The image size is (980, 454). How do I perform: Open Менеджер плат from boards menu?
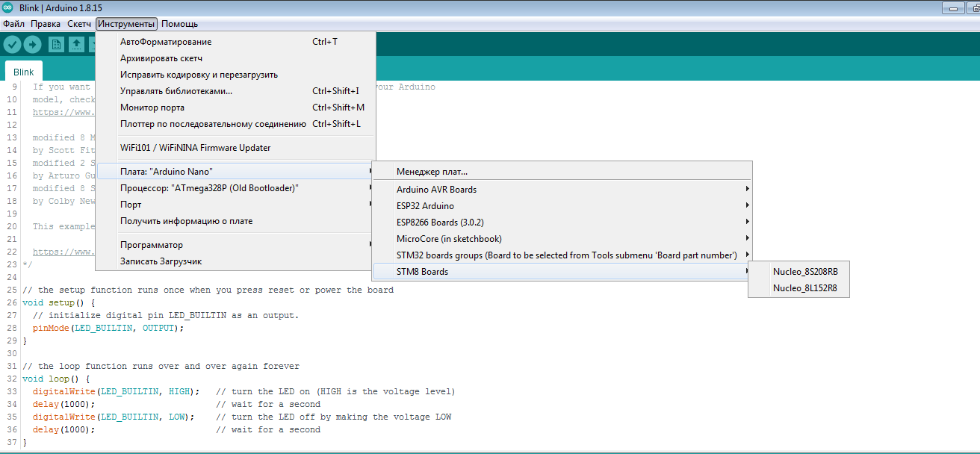pos(432,172)
